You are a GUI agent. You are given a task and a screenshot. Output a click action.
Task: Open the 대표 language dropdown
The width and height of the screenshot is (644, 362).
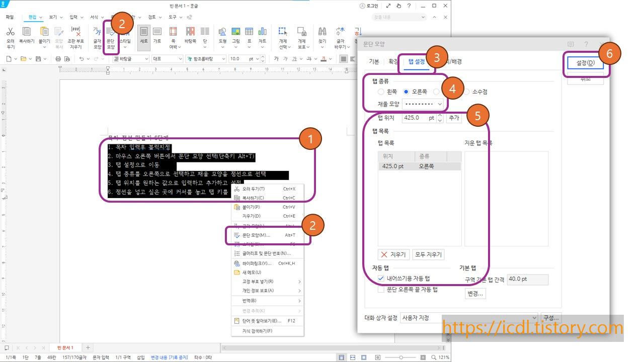(167, 59)
